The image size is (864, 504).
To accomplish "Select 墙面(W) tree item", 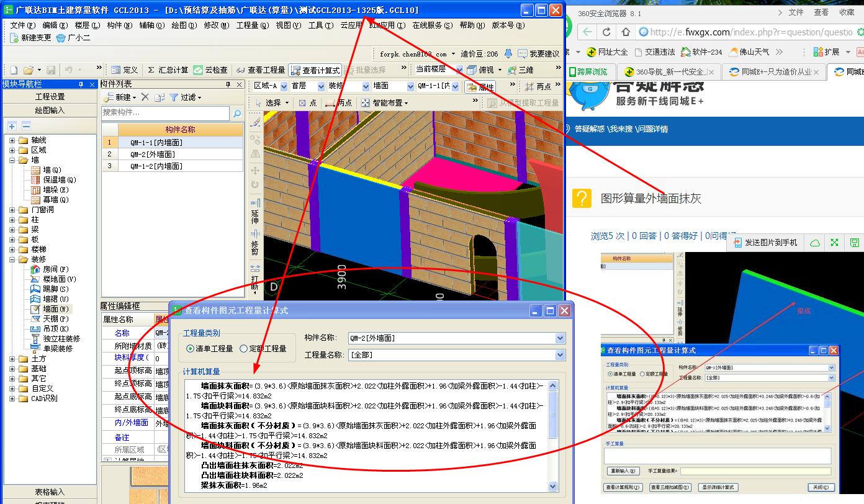I will 56,309.
